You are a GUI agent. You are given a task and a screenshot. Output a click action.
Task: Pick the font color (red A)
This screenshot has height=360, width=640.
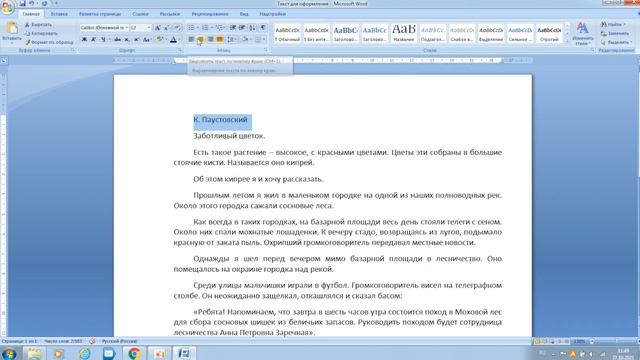pyautogui.click(x=173, y=40)
